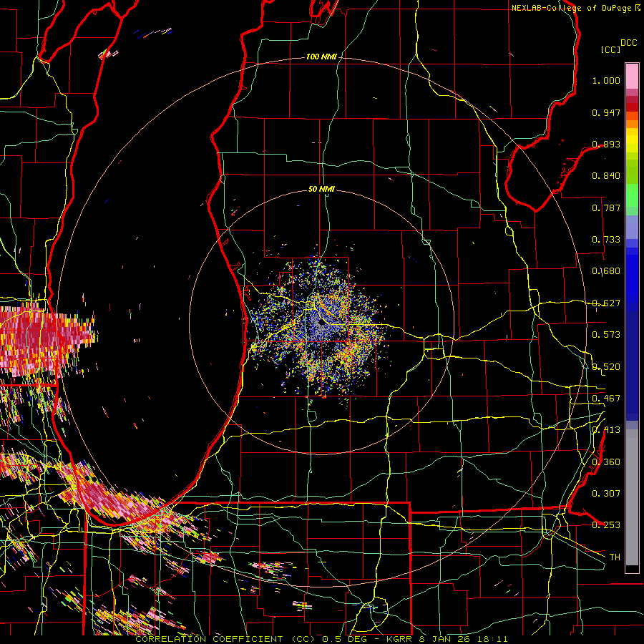Click the 0.467 legend value
The width and height of the screenshot is (644, 644).
(606, 399)
